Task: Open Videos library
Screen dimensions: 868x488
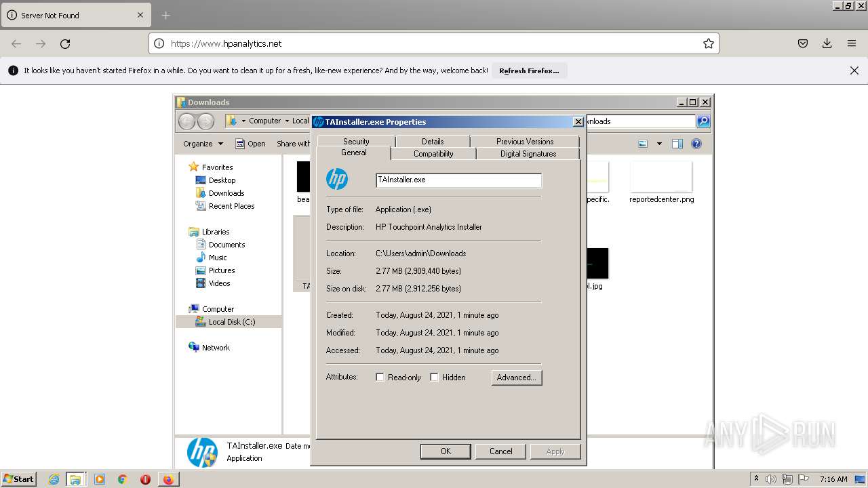Action: coord(219,283)
